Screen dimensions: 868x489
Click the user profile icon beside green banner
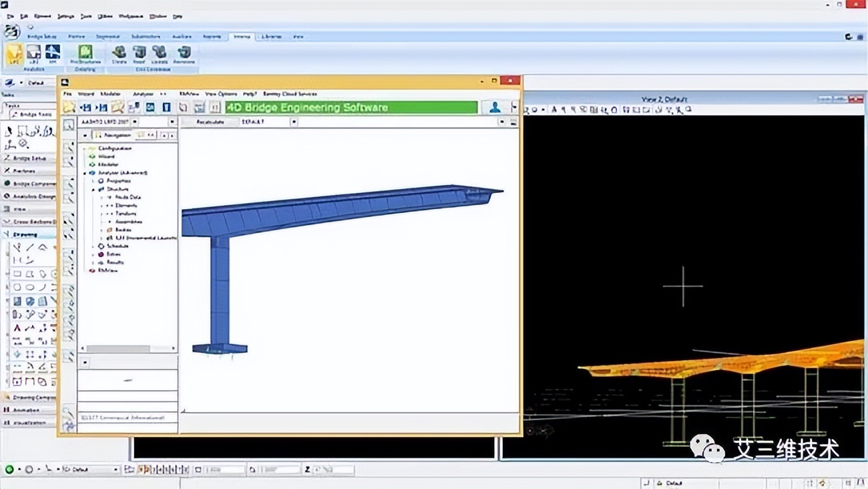[495, 107]
